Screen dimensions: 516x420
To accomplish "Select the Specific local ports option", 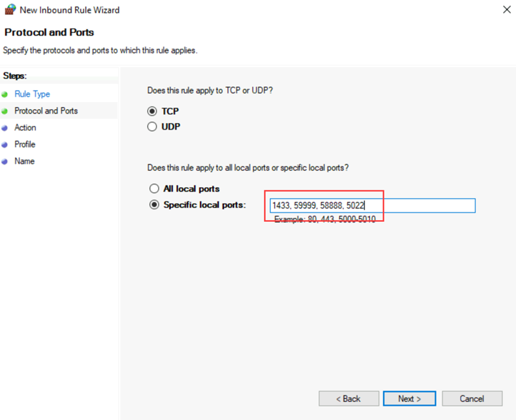I will 154,205.
